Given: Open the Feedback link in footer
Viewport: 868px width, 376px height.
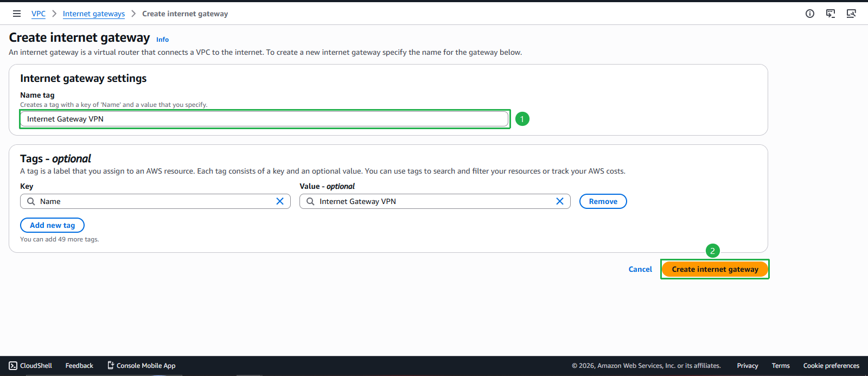Looking at the screenshot, I should click(x=79, y=366).
